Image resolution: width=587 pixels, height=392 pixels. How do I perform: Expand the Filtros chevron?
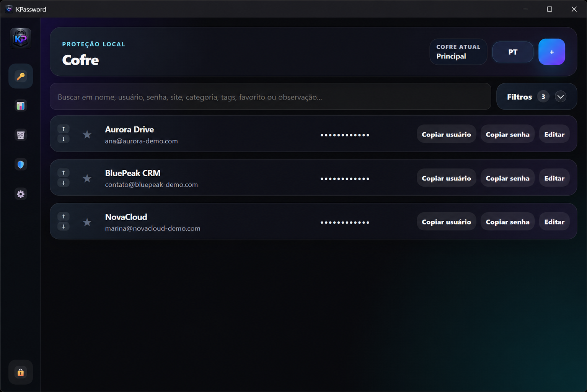pos(561,97)
